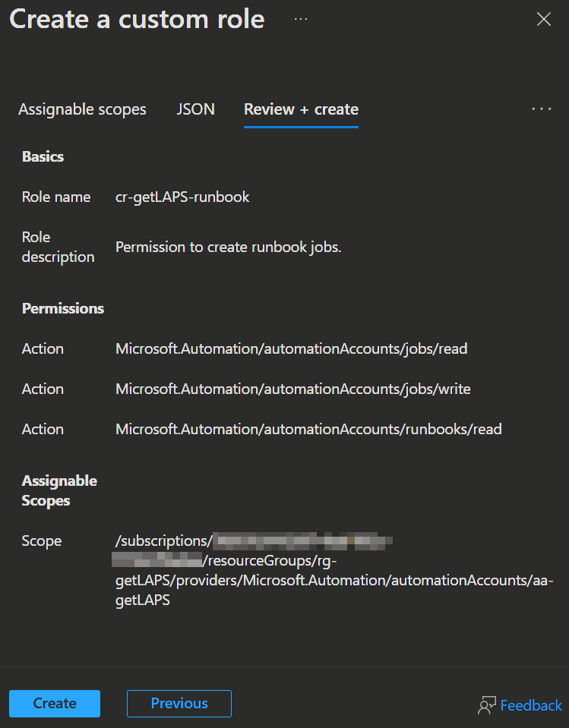The width and height of the screenshot is (569, 728).
Task: Close the Create a custom role panel
Action: click(544, 20)
